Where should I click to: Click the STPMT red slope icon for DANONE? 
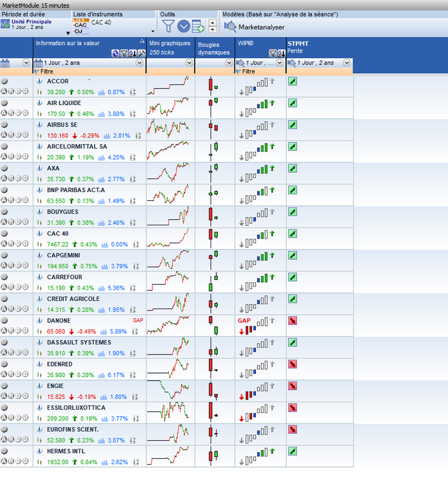coord(292,321)
